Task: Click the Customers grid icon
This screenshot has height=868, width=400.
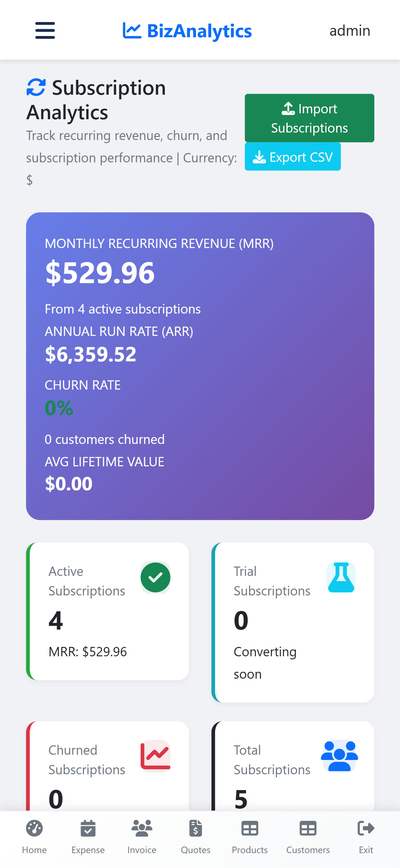Action: coord(308,828)
